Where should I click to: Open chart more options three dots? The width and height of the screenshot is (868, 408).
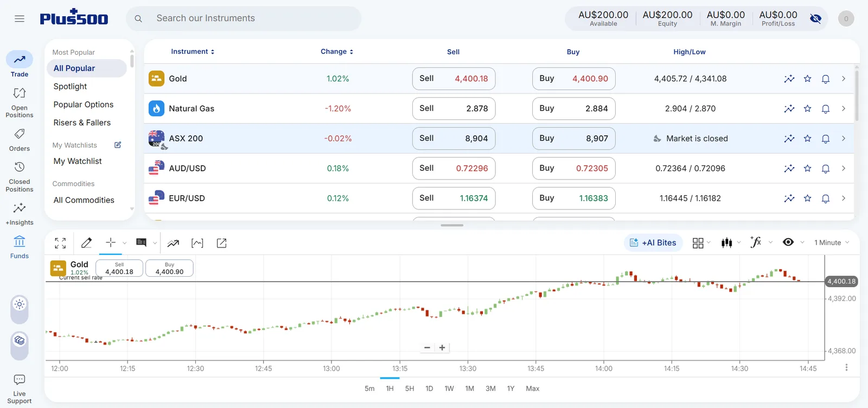[846, 367]
